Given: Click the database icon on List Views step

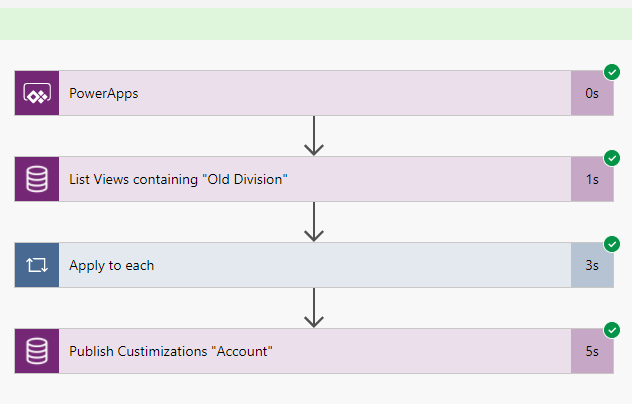Looking at the screenshot, I should tap(37, 180).
